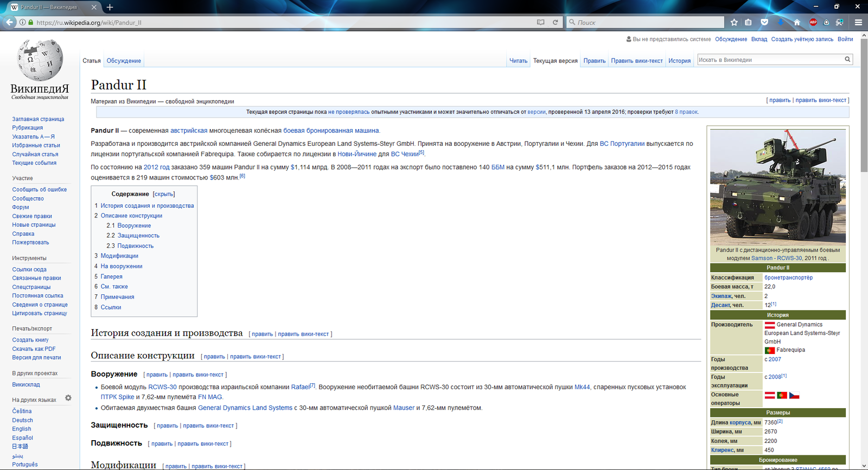
Task: Open 'ПТРК Spike' link
Action: click(117, 397)
